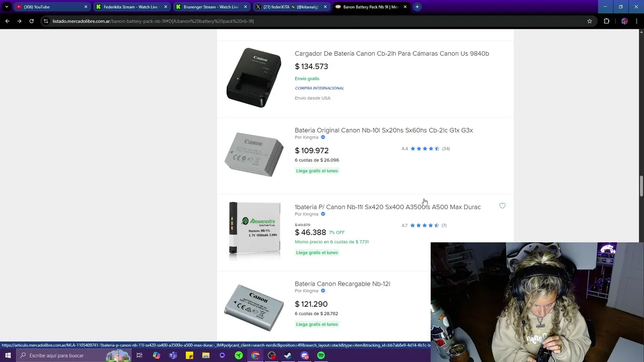Viewport: 644px width, 362px height.
Task: Close the Brunenger Stream tab
Action: tap(246, 7)
